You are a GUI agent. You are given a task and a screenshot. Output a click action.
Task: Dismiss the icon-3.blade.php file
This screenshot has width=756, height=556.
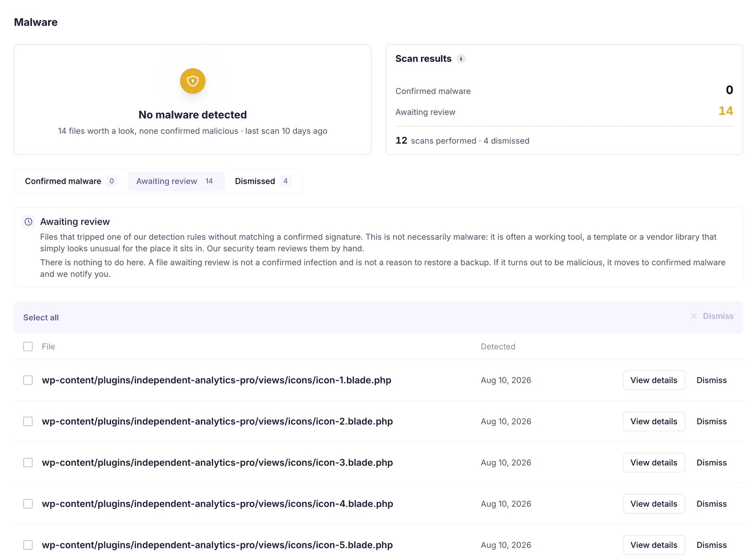(x=712, y=462)
